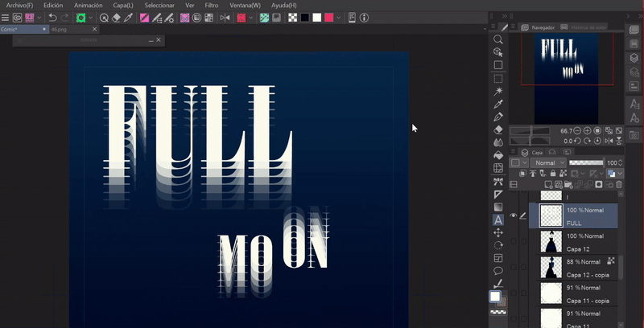Toggle create layer mask icon
644x328 pixels.
tap(599, 185)
